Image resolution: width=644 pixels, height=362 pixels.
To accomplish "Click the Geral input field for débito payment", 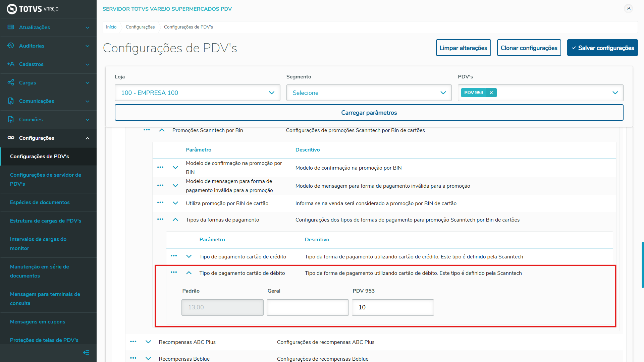I will click(x=307, y=307).
